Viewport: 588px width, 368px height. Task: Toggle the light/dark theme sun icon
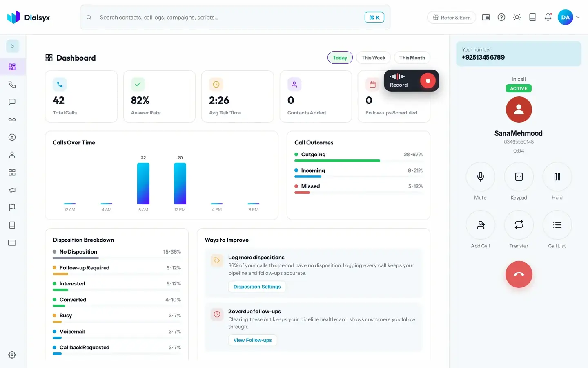517,17
